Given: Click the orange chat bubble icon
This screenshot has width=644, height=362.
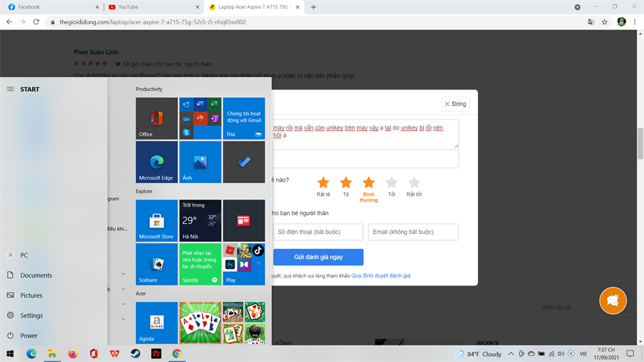Looking at the screenshot, I should pos(613,301).
